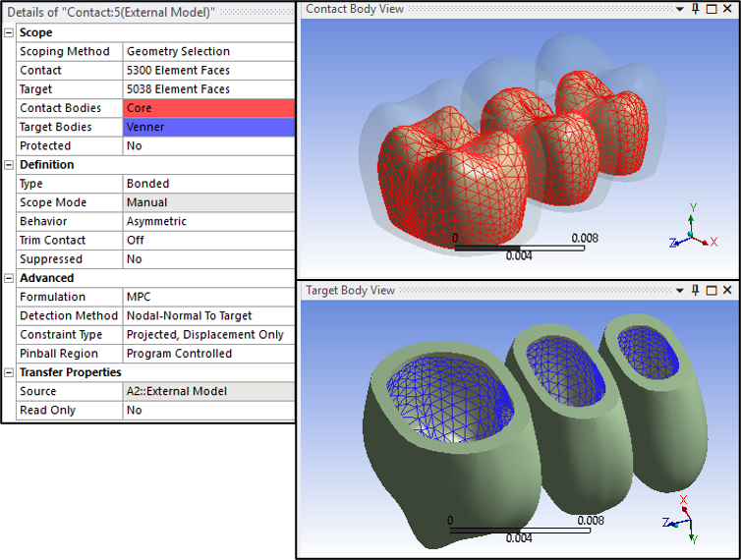Collapse the Advanced section
Screen dimensions: 741x560
click(x=9, y=278)
